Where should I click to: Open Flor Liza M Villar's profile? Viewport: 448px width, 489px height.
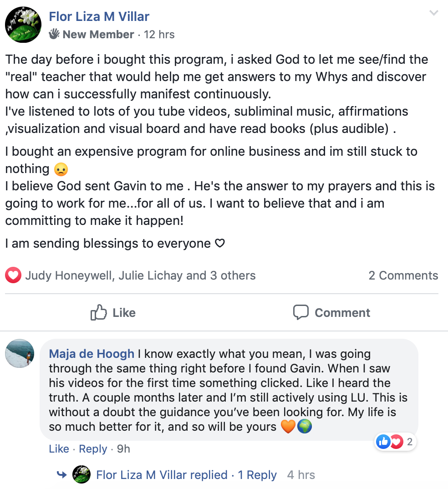(99, 16)
